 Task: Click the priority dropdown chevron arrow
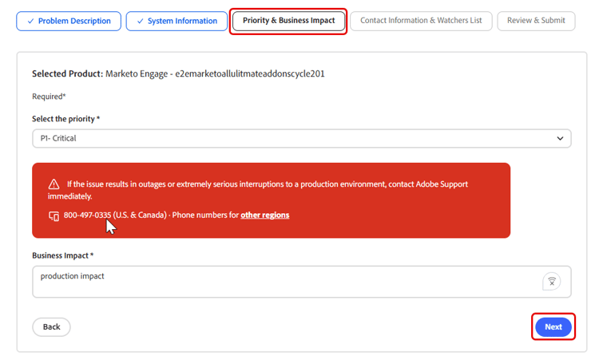click(x=560, y=138)
